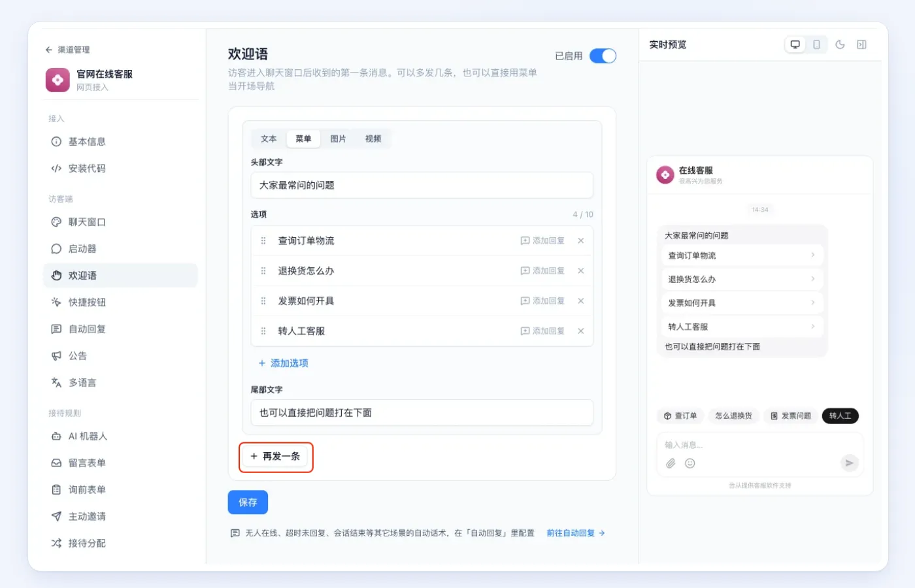Delete the 转人工客服 option
The height and width of the screenshot is (588, 915).
coord(580,331)
